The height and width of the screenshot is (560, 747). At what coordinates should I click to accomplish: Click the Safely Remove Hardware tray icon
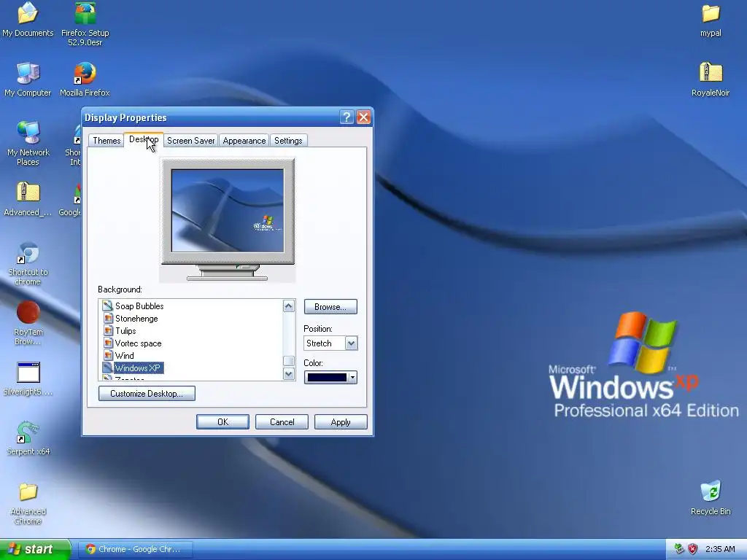pos(679,549)
